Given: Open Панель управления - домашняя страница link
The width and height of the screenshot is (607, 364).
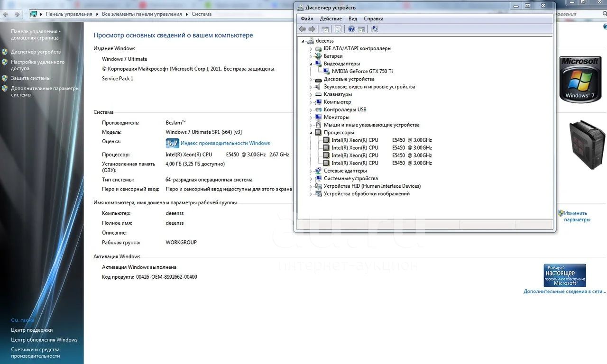Looking at the screenshot, I should click(36, 35).
